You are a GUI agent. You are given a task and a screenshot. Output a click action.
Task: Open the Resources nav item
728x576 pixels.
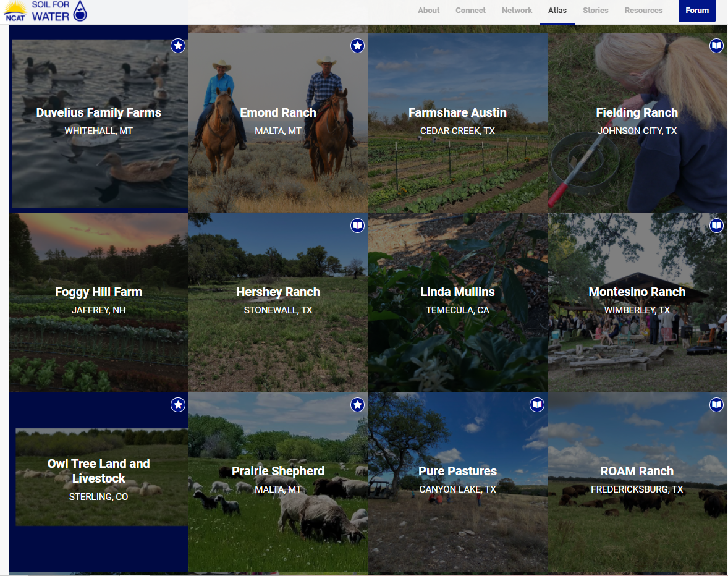[x=643, y=11]
